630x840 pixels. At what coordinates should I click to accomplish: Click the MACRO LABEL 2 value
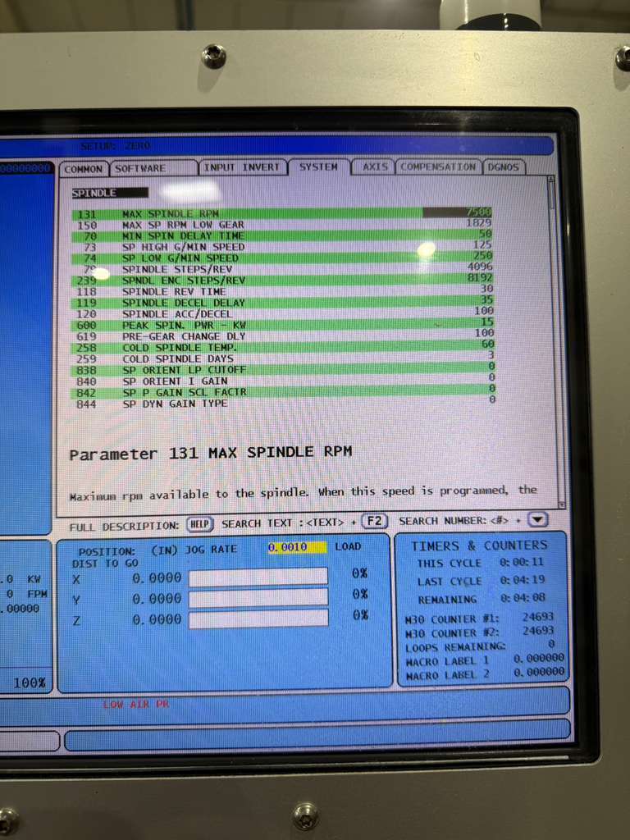538,673
